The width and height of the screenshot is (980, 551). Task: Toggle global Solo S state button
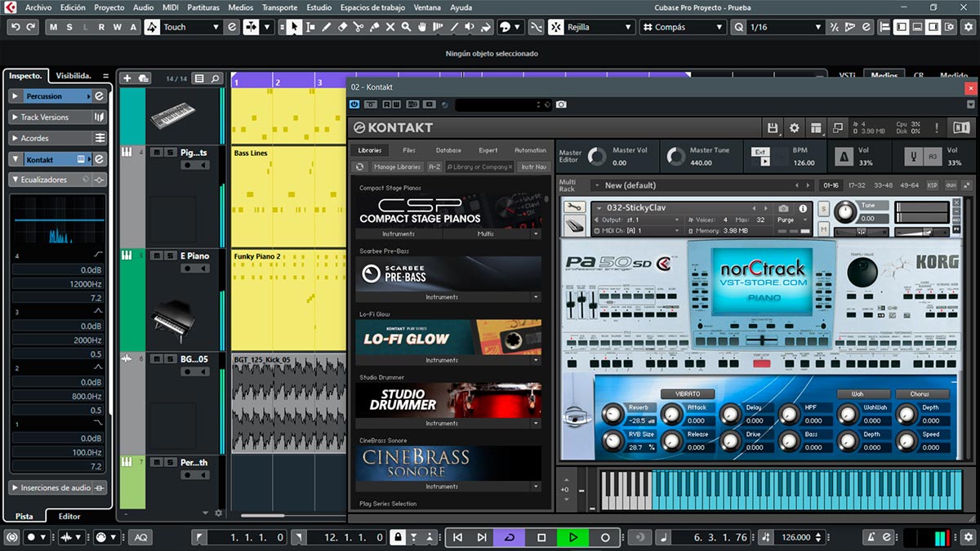coord(70,27)
